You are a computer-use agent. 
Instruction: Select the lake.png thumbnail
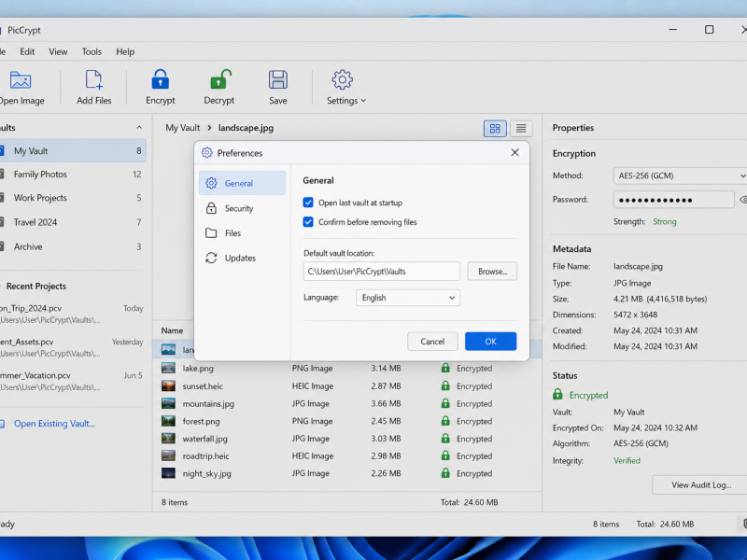click(168, 368)
